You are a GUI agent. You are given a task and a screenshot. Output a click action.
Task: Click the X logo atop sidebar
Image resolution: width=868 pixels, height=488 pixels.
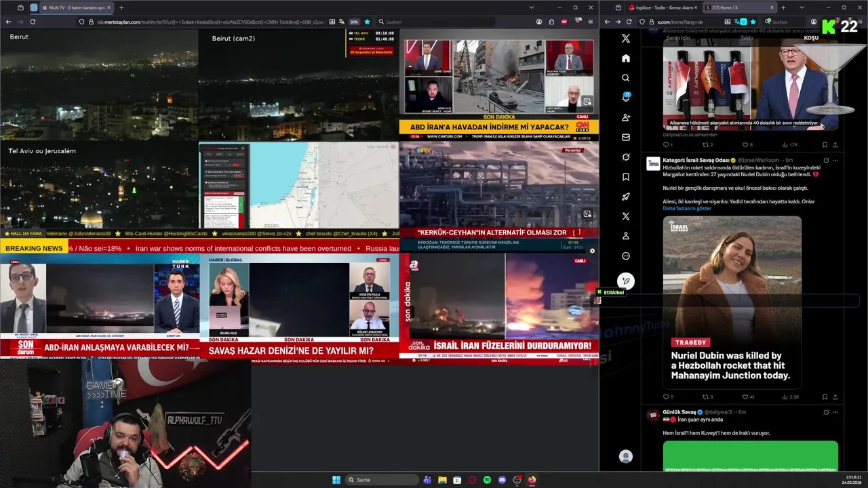626,39
